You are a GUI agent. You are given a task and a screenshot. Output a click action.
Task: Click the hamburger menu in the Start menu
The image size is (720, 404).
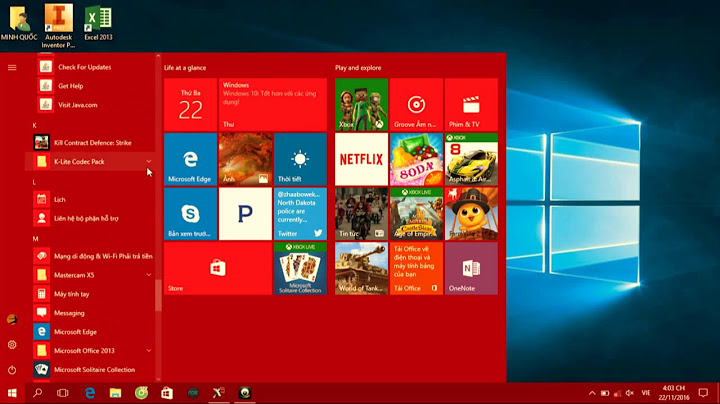(x=12, y=67)
